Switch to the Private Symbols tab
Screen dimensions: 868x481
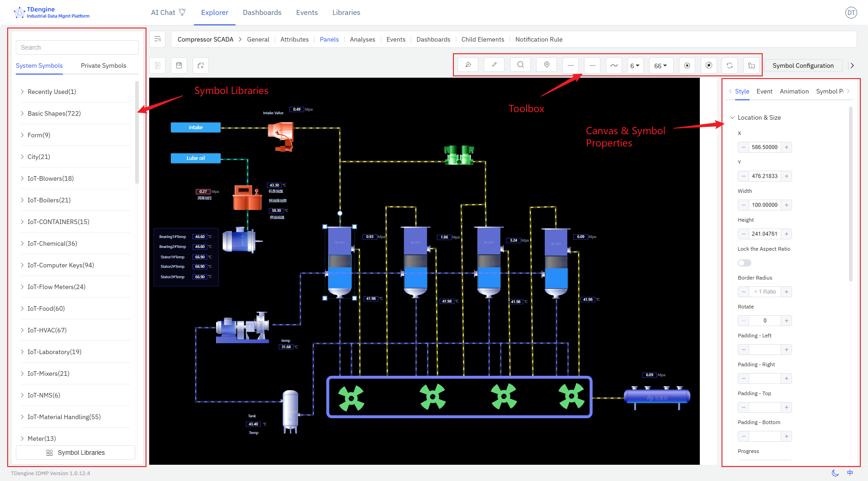click(x=103, y=65)
